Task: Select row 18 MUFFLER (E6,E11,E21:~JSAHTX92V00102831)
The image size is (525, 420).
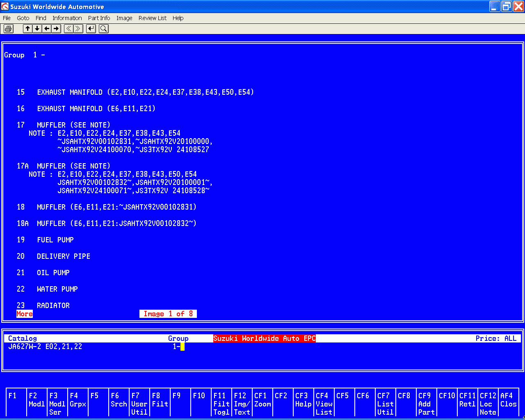Action: click(107, 207)
